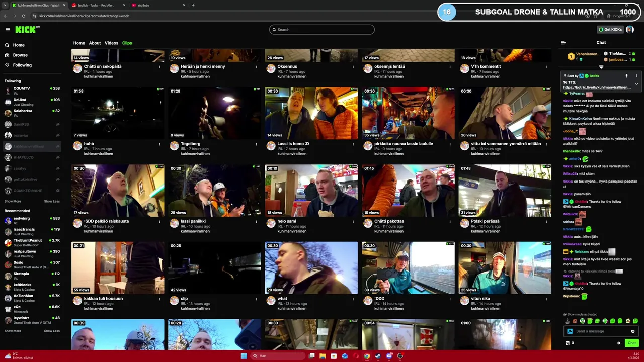Open chat settings gear
The height and width of the screenshot is (362, 644).
pos(619,343)
